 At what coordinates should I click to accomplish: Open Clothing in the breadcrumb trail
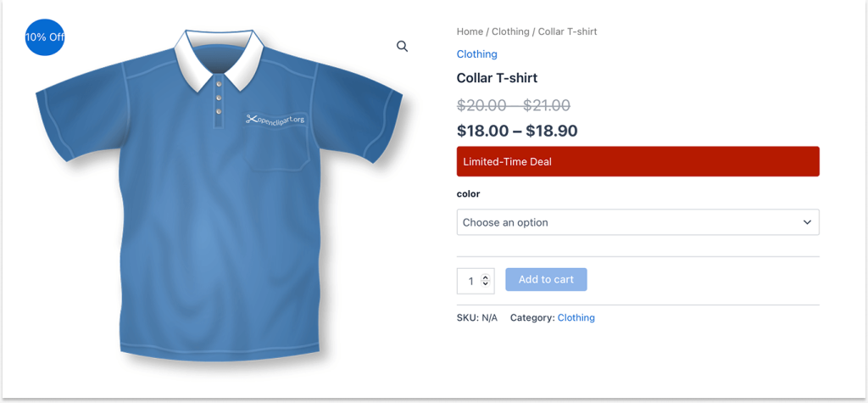coord(510,31)
